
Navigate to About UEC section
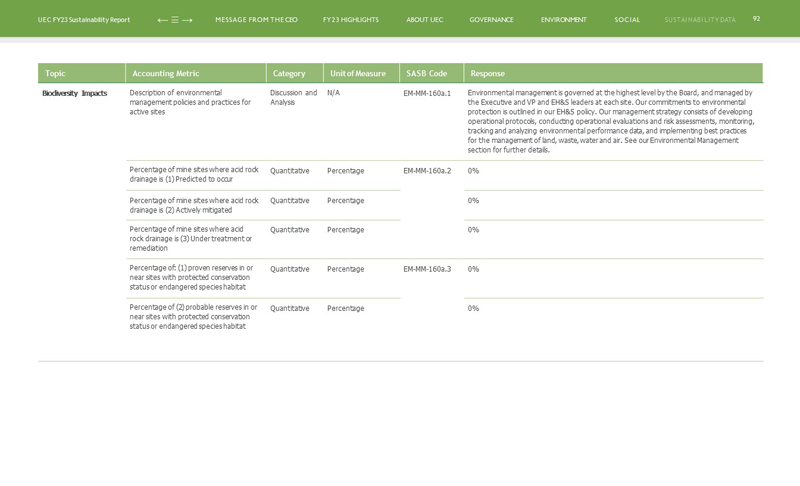coord(424,20)
